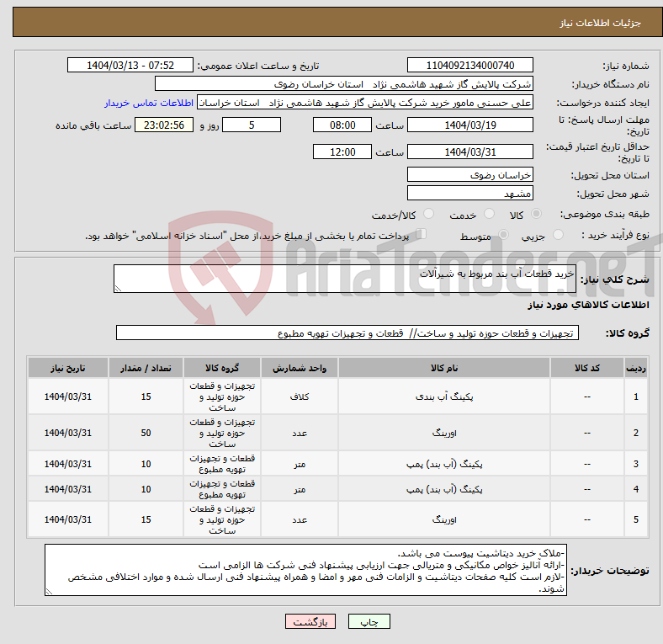This screenshot has height=644, width=663.
Task: Click the announcement date field 1404/03/13 - 07:52
Action: pyautogui.click(x=130, y=66)
